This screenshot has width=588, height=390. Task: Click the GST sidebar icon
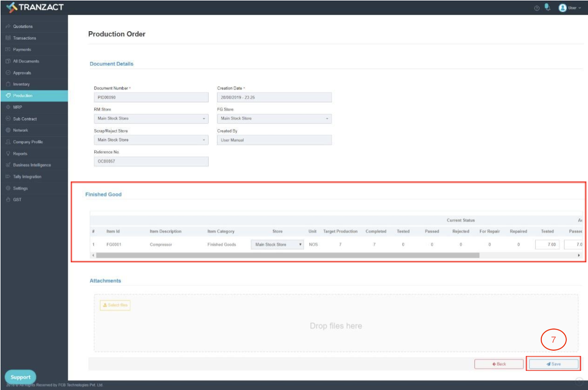(x=8, y=199)
